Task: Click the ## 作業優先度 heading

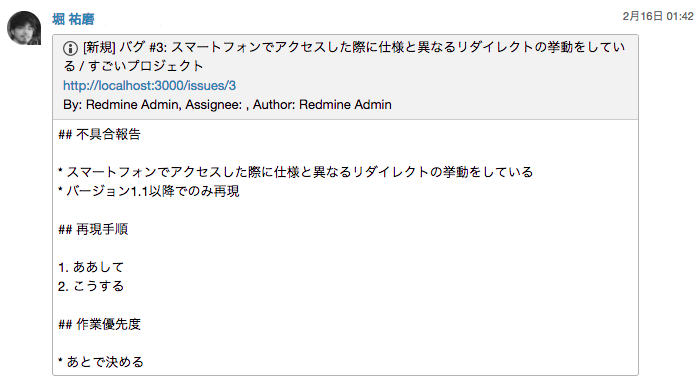Action: pos(100,324)
